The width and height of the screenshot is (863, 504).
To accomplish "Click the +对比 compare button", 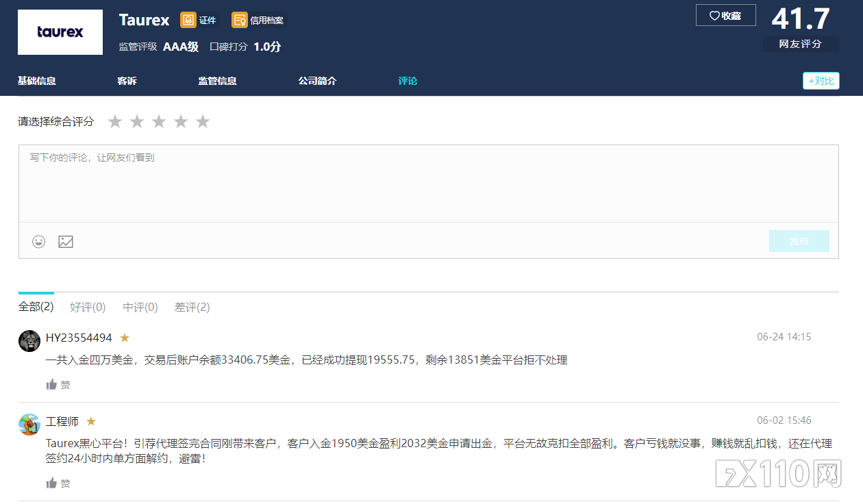I will [x=821, y=81].
